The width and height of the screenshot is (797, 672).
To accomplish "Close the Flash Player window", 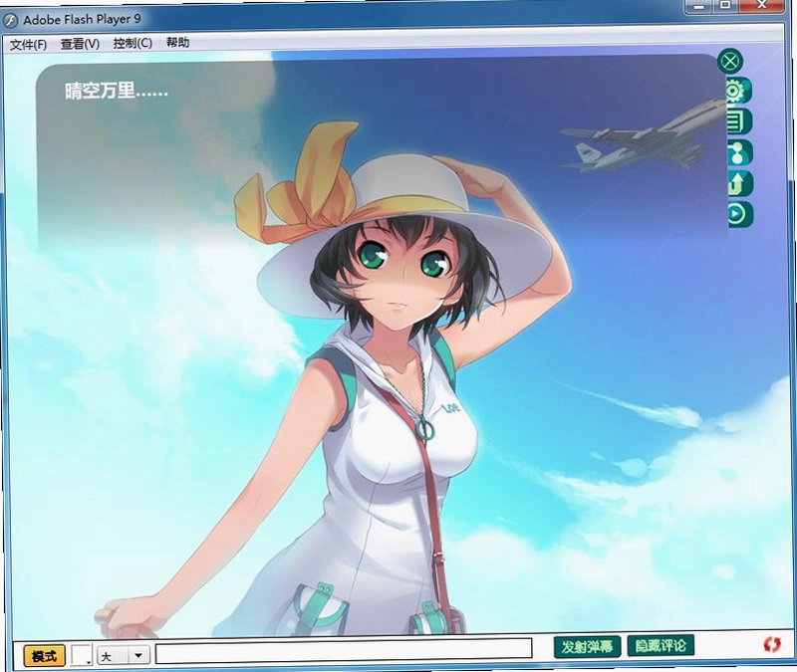I will pos(761,5).
